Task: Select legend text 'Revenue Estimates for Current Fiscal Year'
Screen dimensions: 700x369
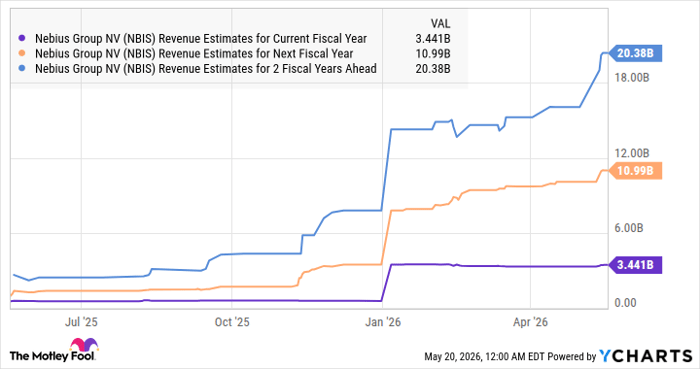Action: pos(262,39)
